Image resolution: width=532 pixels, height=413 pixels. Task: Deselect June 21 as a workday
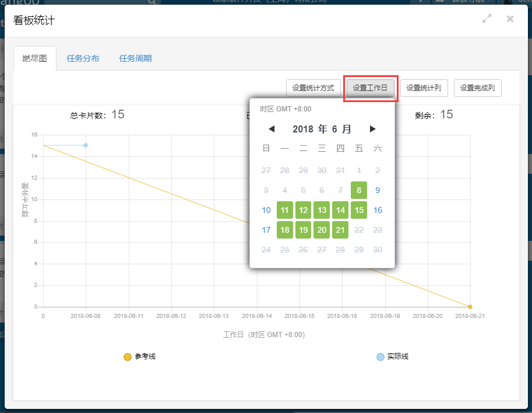[x=340, y=230]
